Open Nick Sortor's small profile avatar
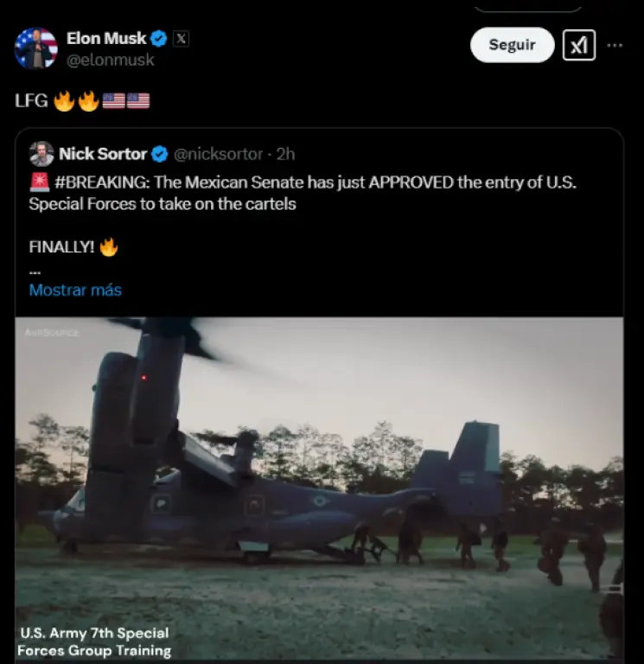Screen dimensions: 644x664 coord(41,154)
